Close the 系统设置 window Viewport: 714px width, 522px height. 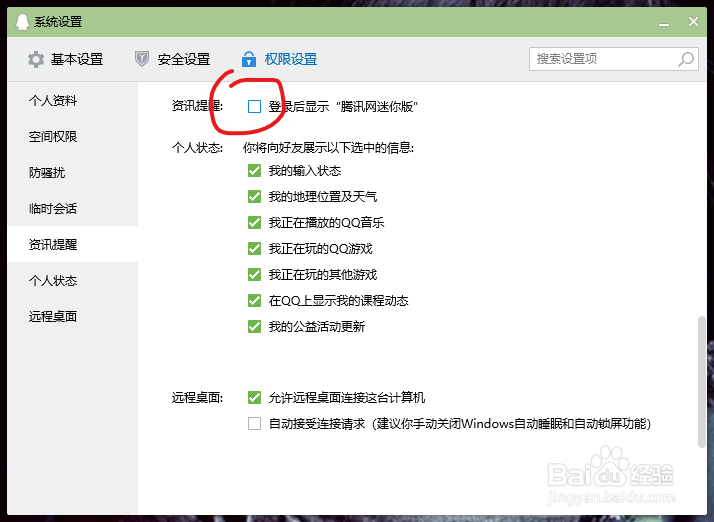tap(694, 21)
